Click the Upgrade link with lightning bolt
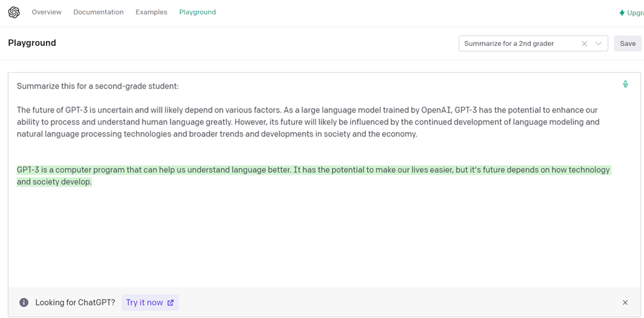 pyautogui.click(x=631, y=13)
